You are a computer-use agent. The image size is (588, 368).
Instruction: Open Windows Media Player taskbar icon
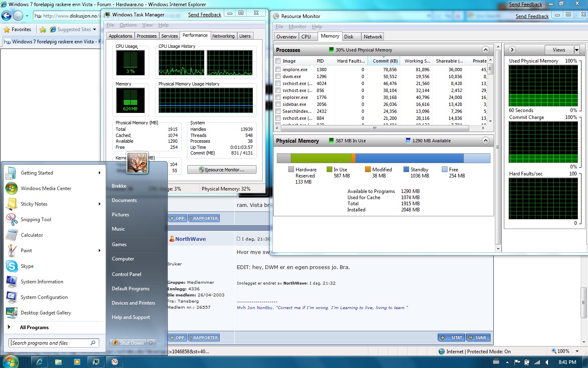click(x=77, y=362)
